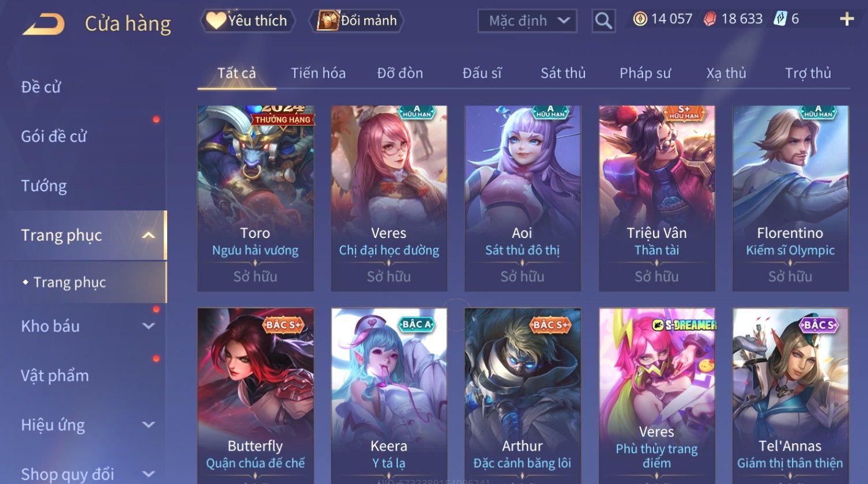The height and width of the screenshot is (484, 868).
Task: Collapse the Trang phục sidebar section
Action: (x=149, y=235)
